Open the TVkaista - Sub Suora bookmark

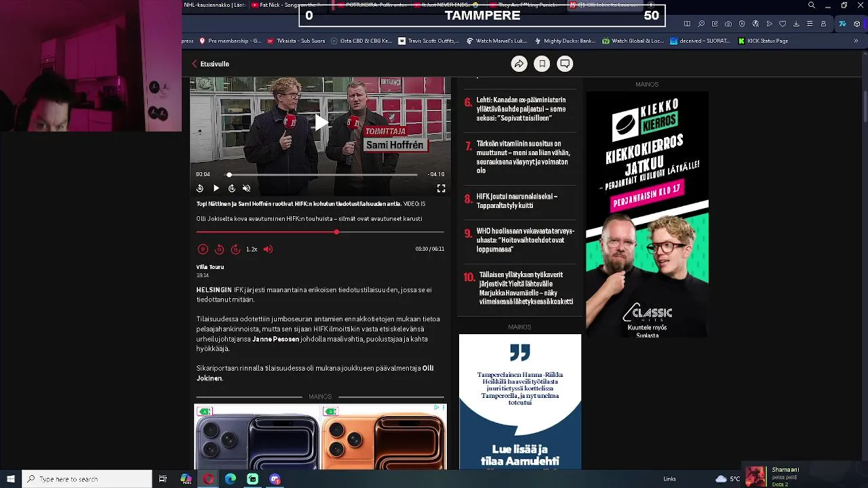(296, 41)
